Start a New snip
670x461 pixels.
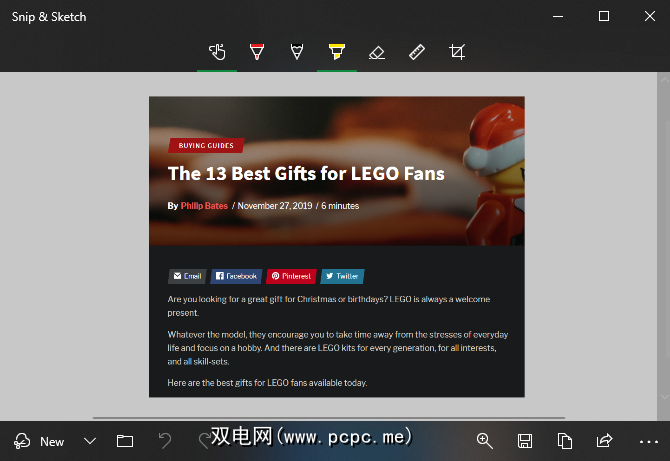pyautogui.click(x=39, y=441)
